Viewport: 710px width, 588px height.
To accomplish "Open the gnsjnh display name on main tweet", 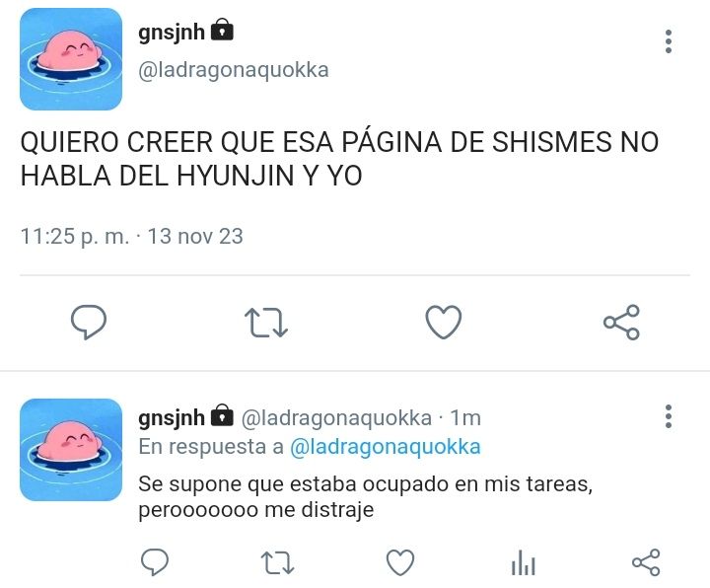I will coord(172,33).
